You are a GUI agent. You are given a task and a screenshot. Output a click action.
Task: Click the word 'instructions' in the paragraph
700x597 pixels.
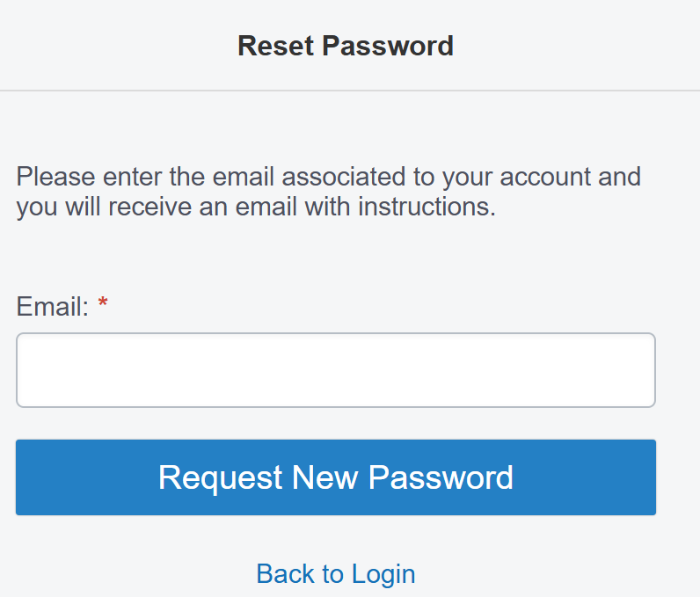pyautogui.click(x=427, y=207)
